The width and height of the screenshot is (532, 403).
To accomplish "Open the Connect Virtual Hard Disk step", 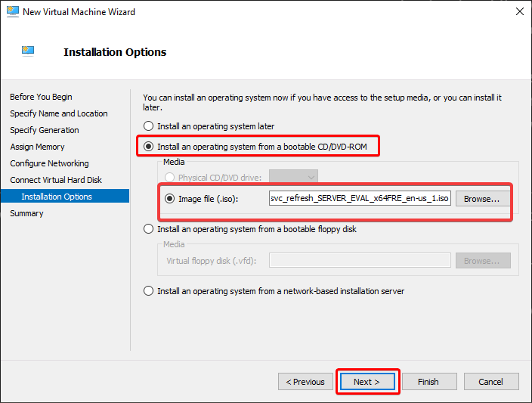I will (x=56, y=180).
